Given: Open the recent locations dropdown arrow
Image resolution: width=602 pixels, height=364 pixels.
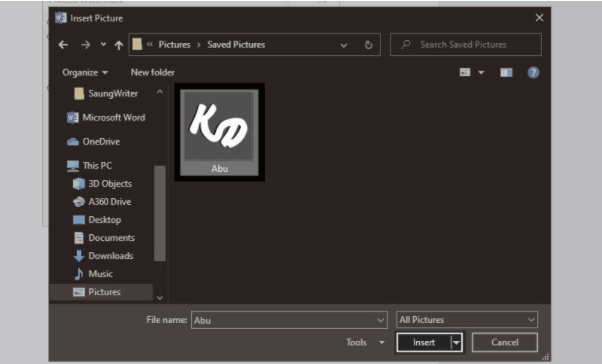Looking at the screenshot, I should click(x=103, y=45).
